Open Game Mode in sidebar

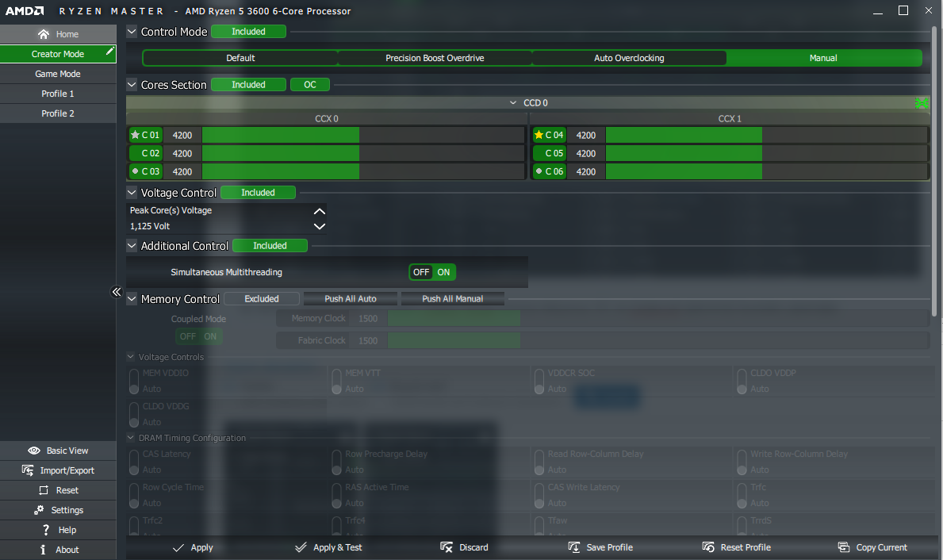(58, 74)
